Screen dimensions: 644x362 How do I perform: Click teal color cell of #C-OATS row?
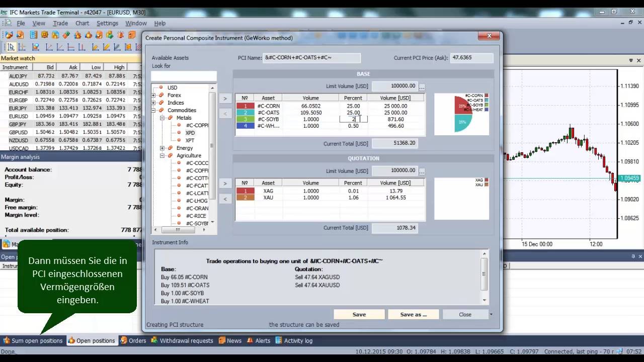246,113
